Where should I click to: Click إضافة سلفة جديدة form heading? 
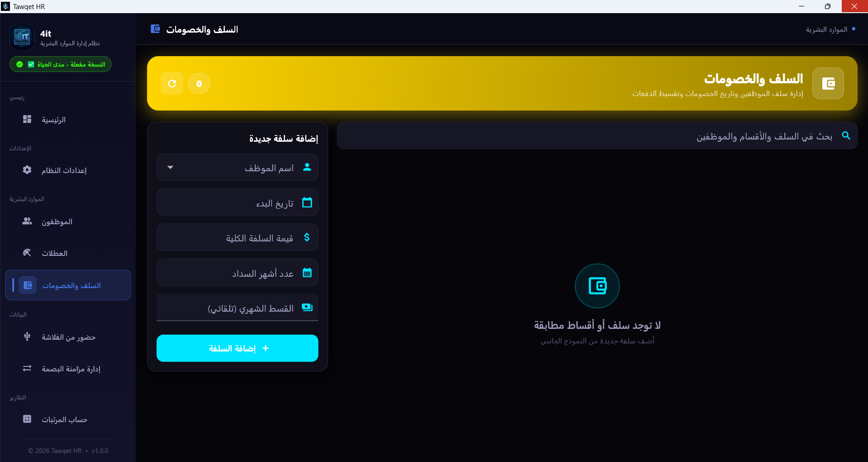point(284,139)
